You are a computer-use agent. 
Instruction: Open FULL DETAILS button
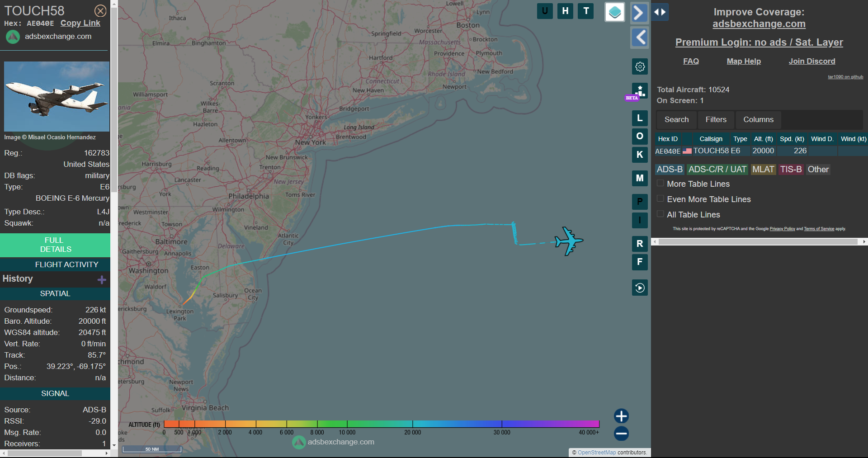click(x=55, y=245)
